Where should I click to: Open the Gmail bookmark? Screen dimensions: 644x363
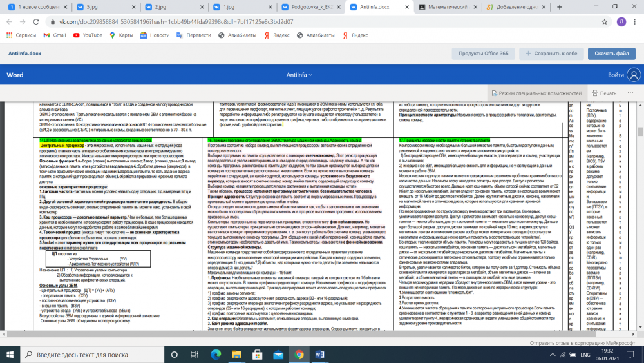(55, 35)
